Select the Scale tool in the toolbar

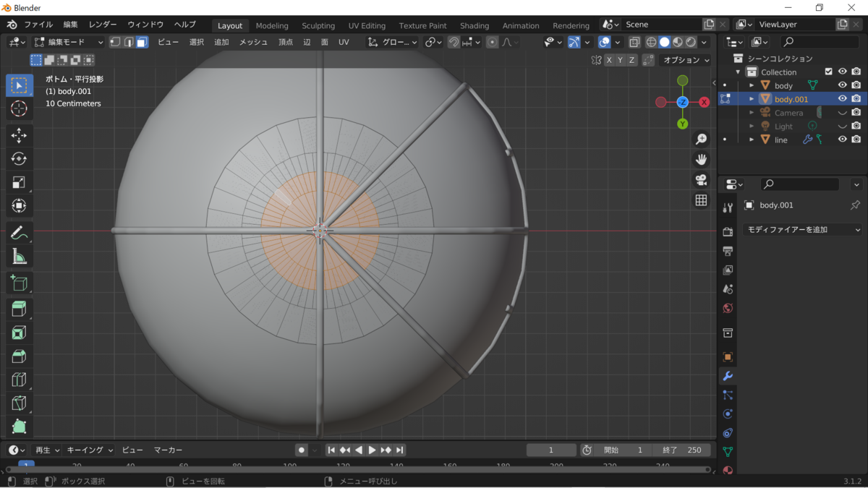(x=20, y=182)
